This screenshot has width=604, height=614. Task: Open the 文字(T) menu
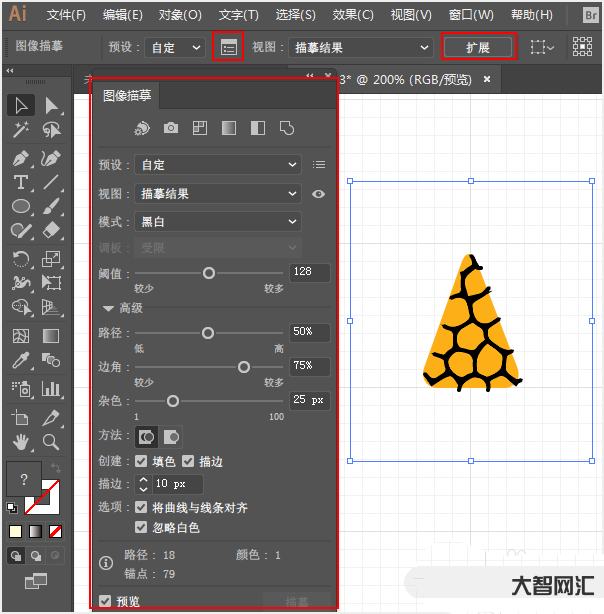pyautogui.click(x=239, y=15)
